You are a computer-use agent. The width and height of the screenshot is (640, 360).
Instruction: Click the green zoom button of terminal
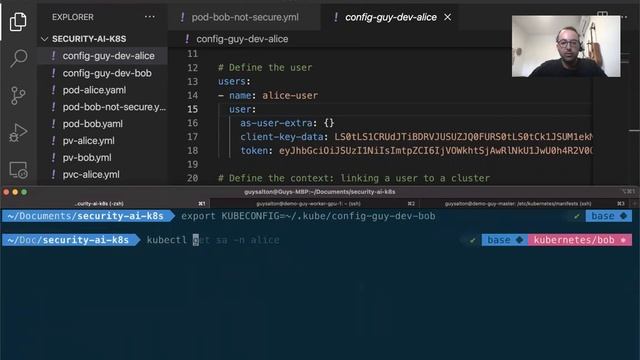24,192
